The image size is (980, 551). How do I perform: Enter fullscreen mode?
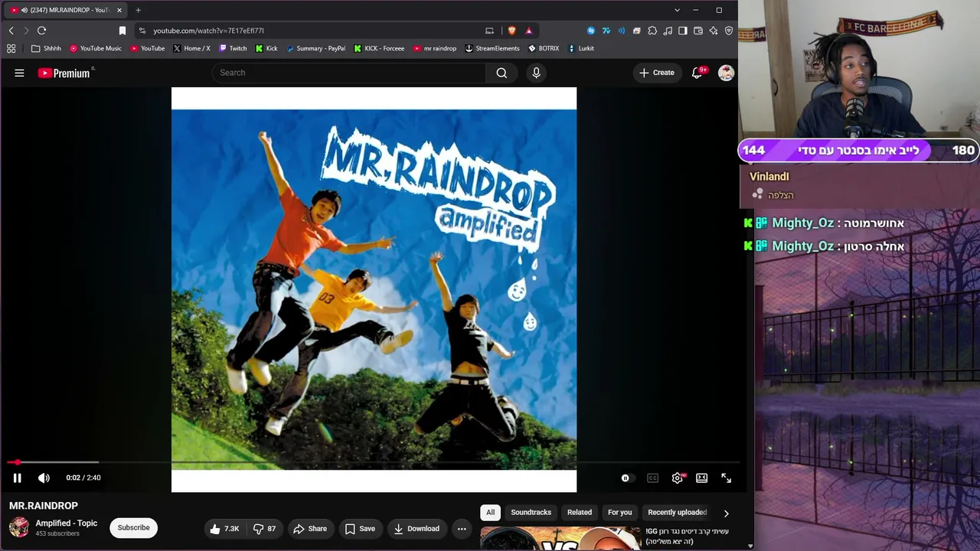click(726, 478)
